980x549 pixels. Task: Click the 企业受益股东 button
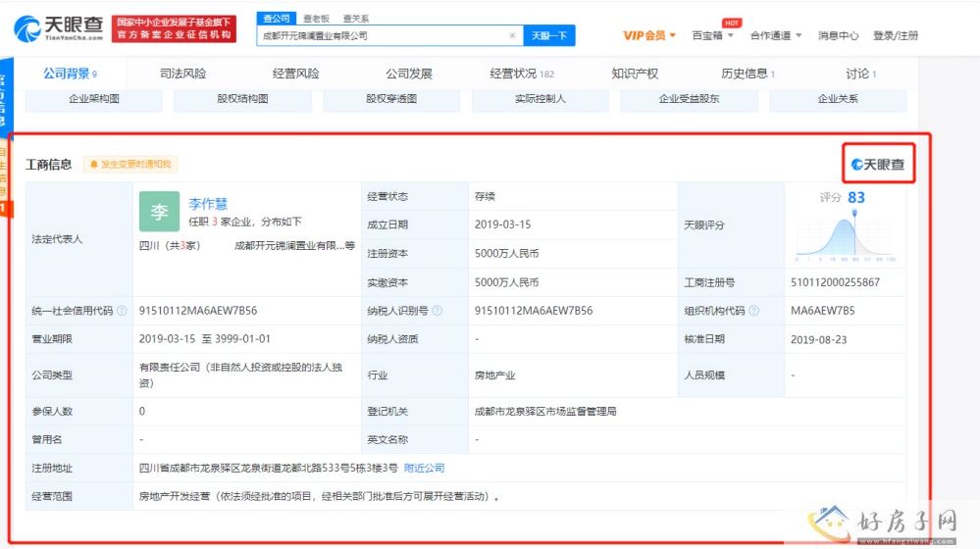pyautogui.click(x=689, y=99)
